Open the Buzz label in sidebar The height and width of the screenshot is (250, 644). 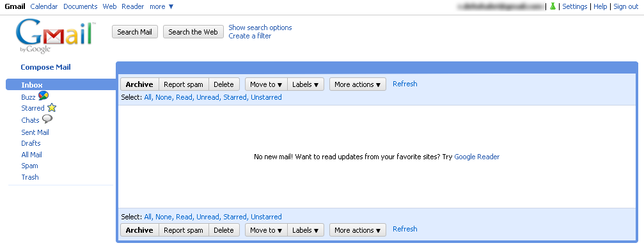click(x=28, y=97)
